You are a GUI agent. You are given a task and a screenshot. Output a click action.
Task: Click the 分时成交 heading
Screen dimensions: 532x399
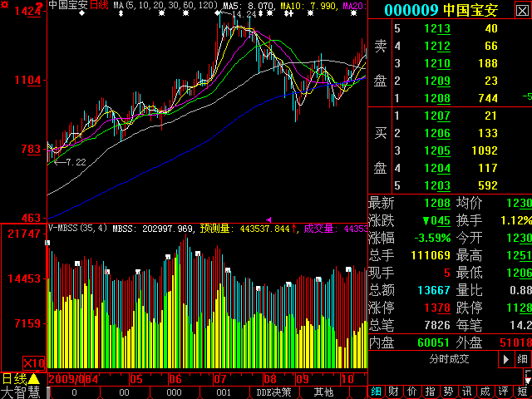pos(449,359)
